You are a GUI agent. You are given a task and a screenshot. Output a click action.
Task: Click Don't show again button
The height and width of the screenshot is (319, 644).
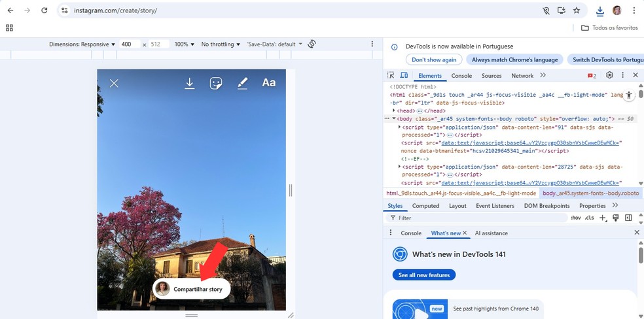click(434, 60)
